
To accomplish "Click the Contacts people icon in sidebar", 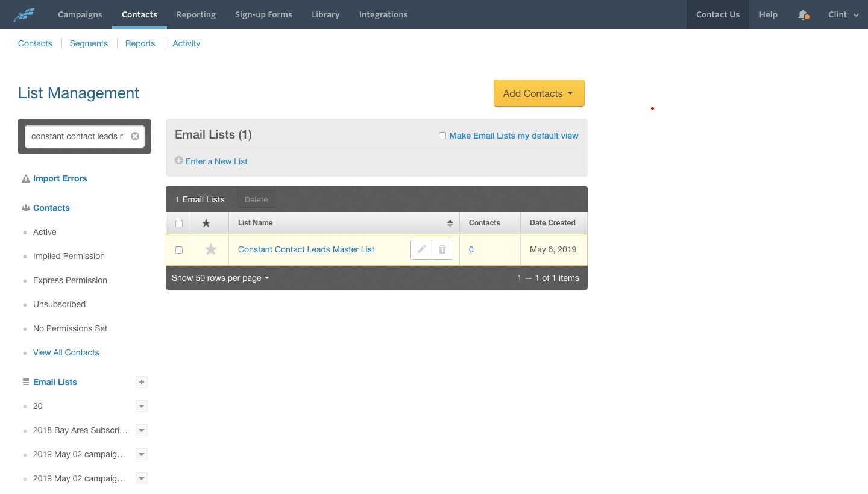I will click(x=26, y=208).
